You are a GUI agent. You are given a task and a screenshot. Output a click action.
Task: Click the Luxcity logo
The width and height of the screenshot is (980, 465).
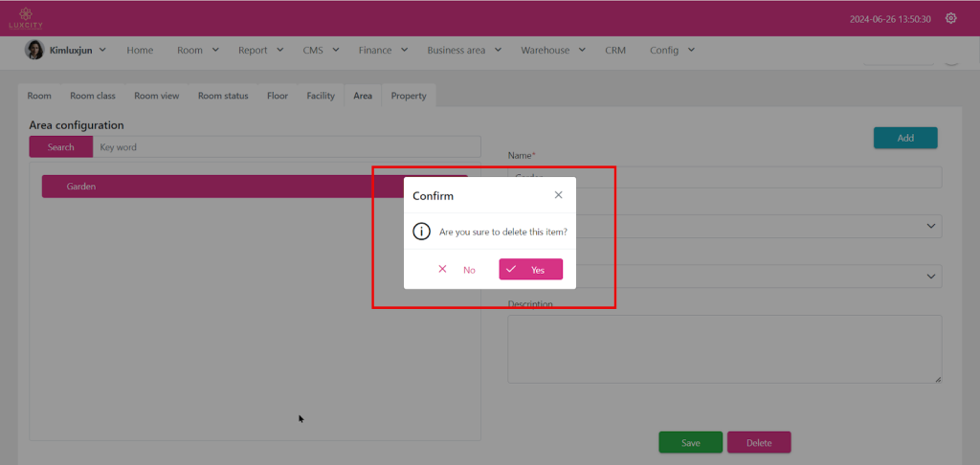click(26, 17)
